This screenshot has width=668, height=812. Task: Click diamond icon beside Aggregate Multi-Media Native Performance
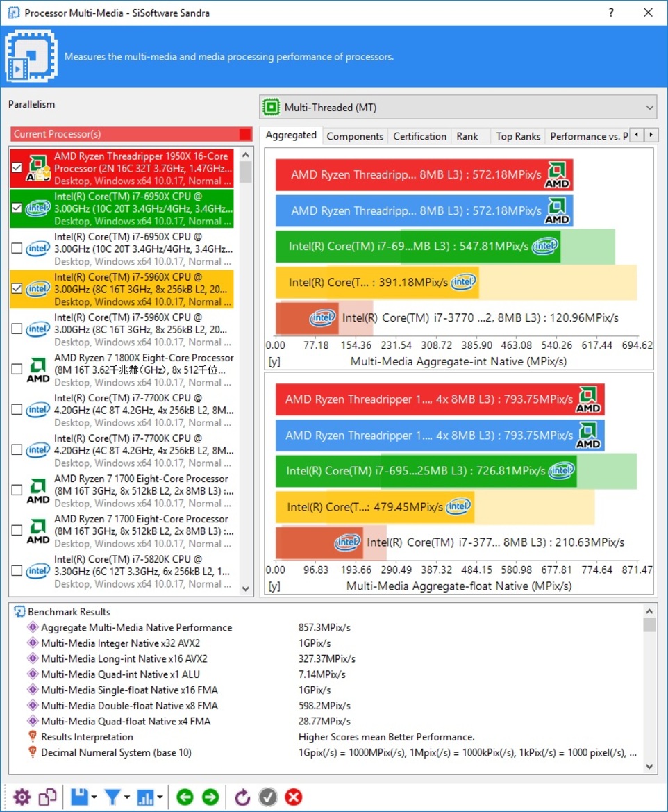tap(33, 627)
